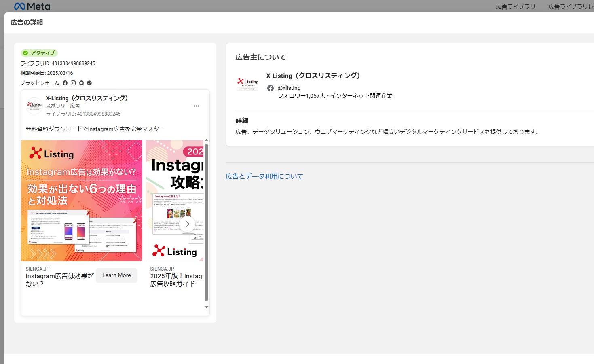Open the first 広告ライブラリ header link
594x364 pixels.
click(516, 7)
